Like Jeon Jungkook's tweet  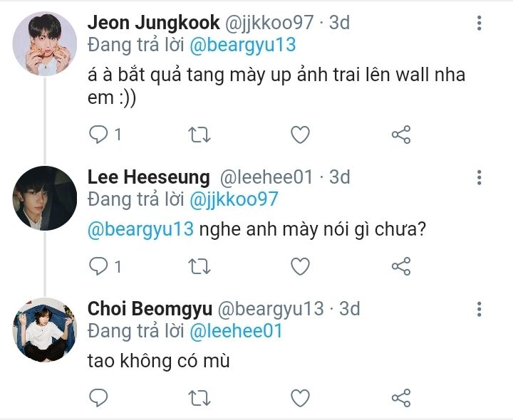point(301,134)
